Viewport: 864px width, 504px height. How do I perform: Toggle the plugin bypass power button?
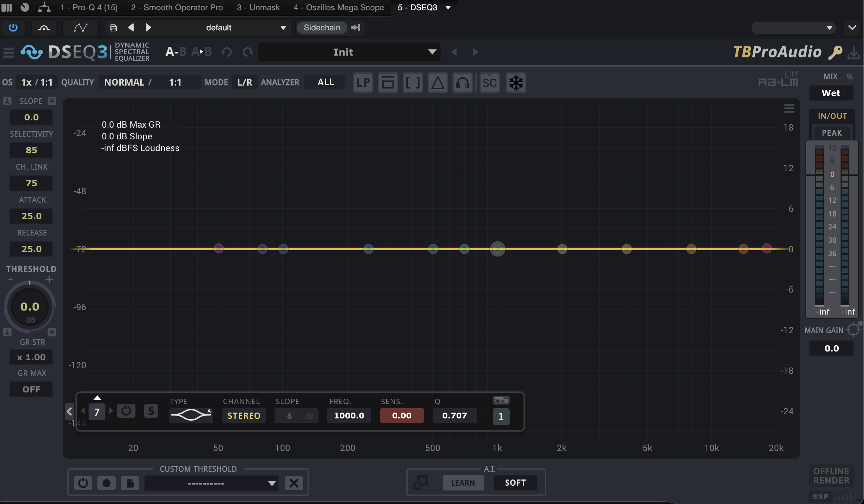[13, 28]
